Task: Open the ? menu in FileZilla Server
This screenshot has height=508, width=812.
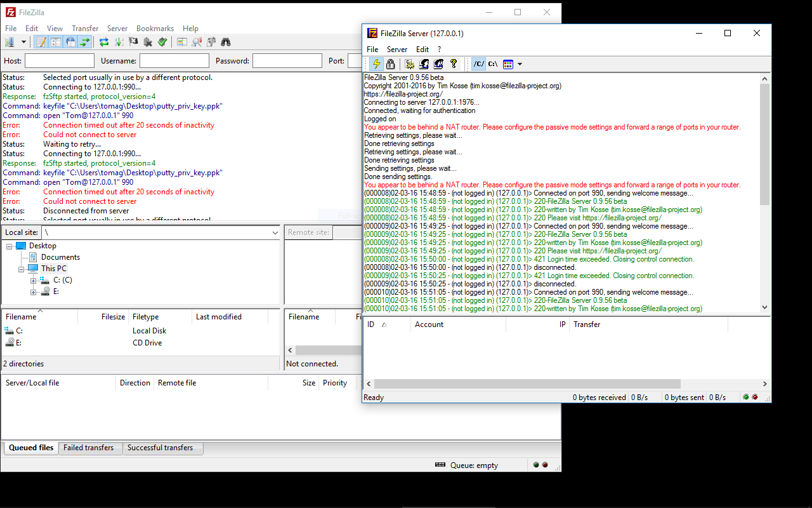Action: [439, 50]
